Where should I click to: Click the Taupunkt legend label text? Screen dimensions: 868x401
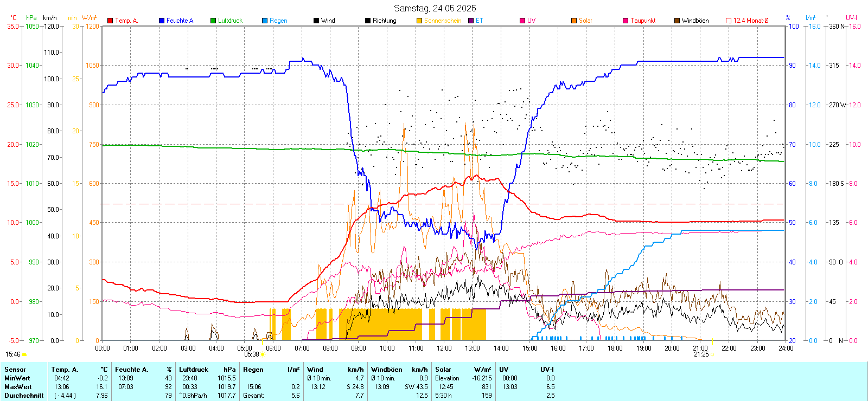[x=643, y=21]
